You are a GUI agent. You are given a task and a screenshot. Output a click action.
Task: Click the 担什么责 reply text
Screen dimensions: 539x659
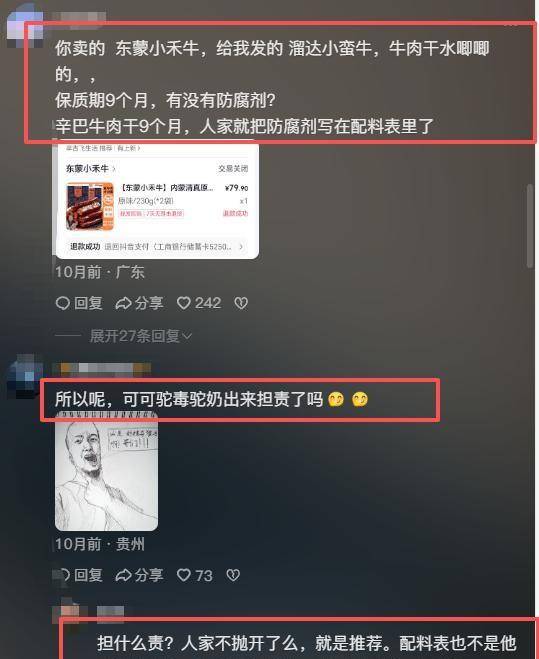tap(306, 643)
